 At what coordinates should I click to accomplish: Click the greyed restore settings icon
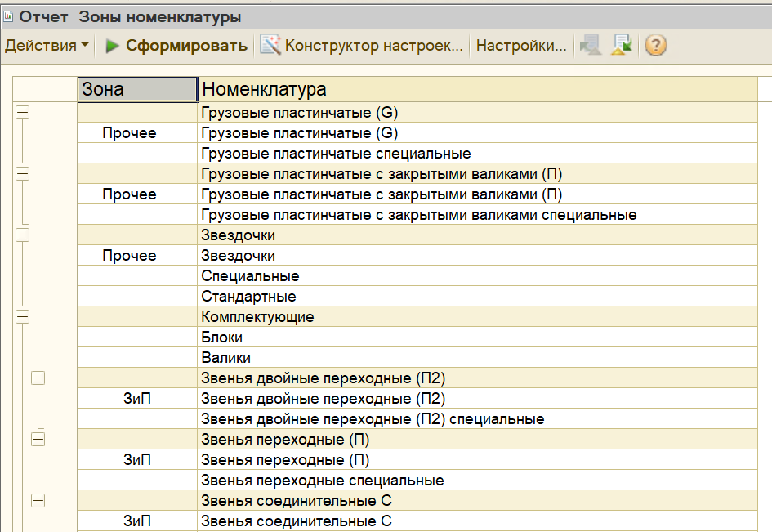pos(591,45)
